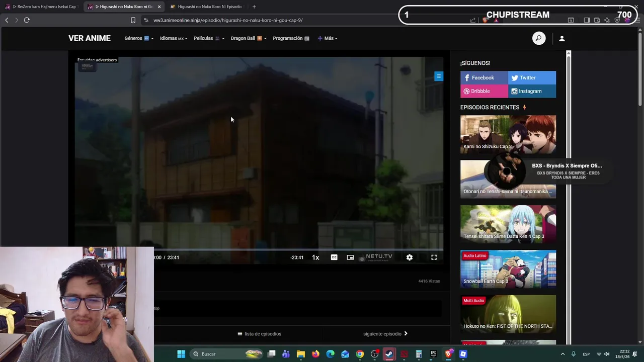Open the site search magnifier button
The width and height of the screenshot is (644, 362).
(x=538, y=38)
